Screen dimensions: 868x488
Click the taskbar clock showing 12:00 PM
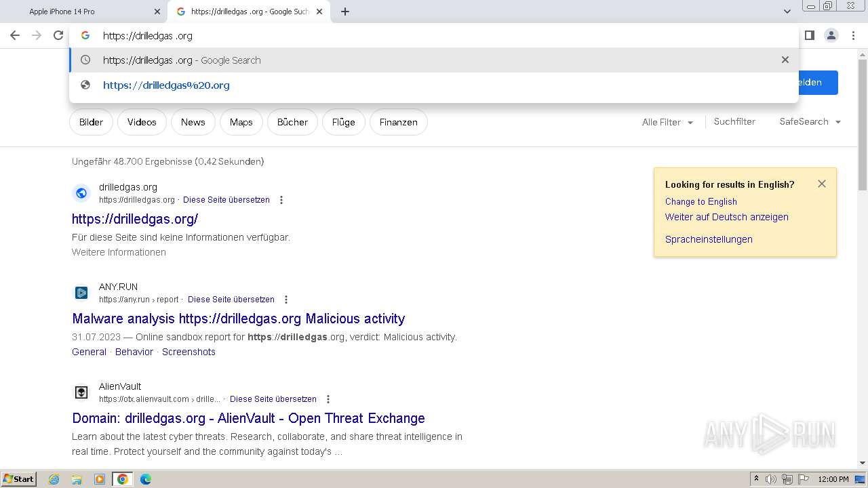point(833,479)
